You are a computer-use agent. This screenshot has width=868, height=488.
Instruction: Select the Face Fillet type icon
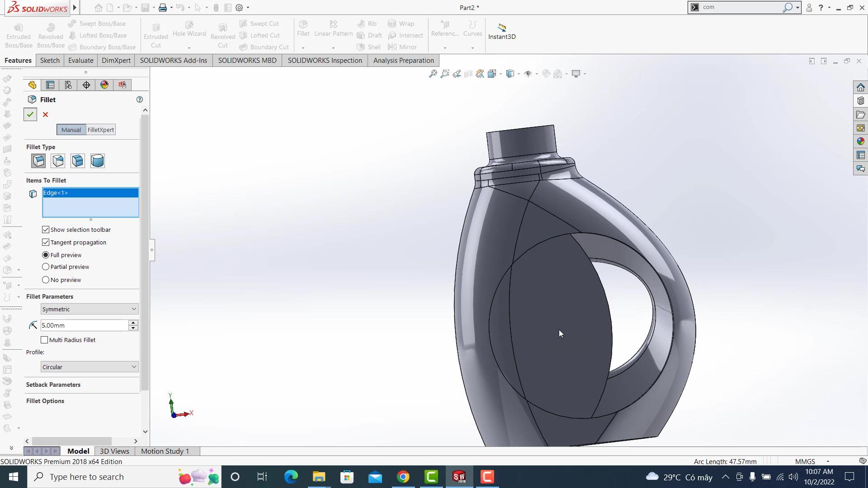pyautogui.click(x=78, y=161)
